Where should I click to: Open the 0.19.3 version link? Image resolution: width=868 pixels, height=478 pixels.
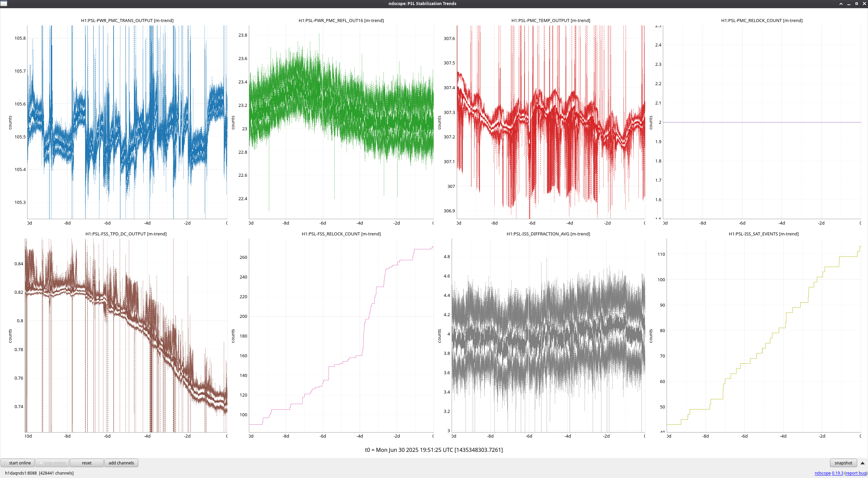837,473
